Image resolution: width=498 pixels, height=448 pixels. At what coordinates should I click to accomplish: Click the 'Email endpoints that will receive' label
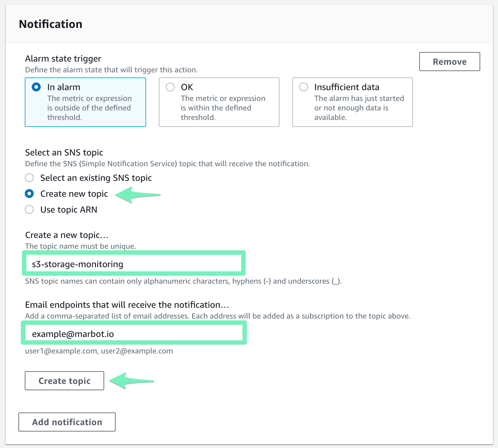[x=127, y=305]
